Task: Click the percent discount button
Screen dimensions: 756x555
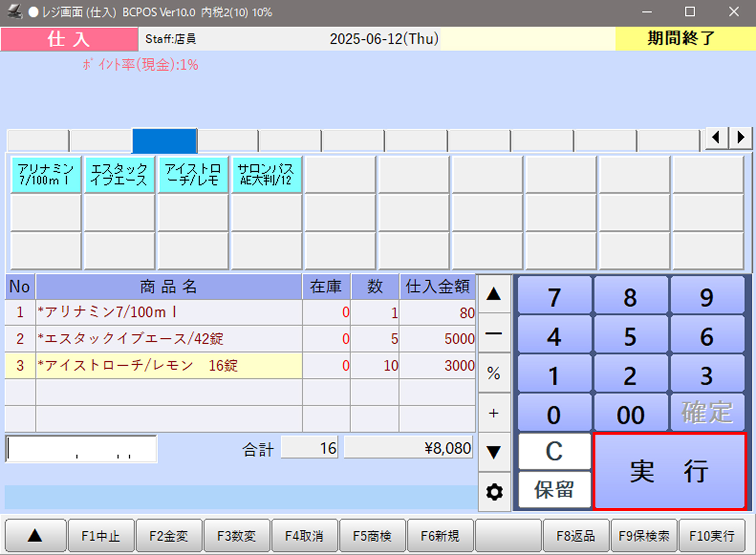Action: [x=494, y=373]
